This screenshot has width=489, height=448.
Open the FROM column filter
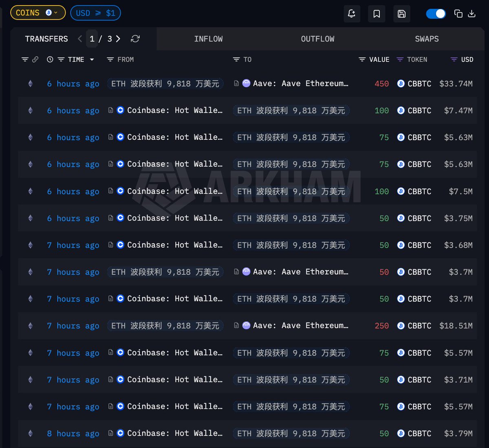click(110, 60)
